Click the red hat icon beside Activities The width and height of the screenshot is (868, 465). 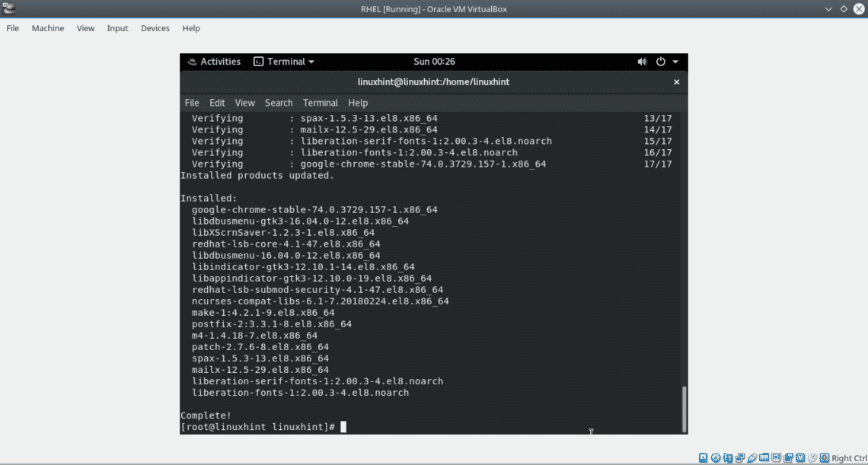(x=192, y=62)
